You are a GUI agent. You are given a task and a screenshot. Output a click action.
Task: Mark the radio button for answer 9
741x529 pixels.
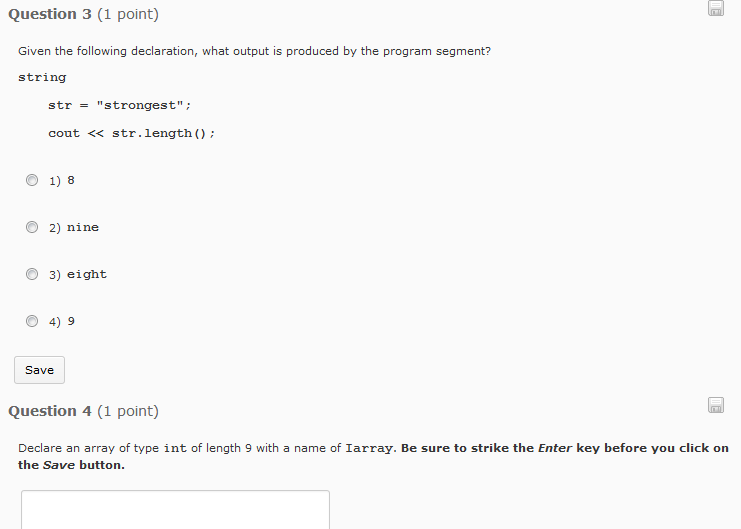click(32, 321)
